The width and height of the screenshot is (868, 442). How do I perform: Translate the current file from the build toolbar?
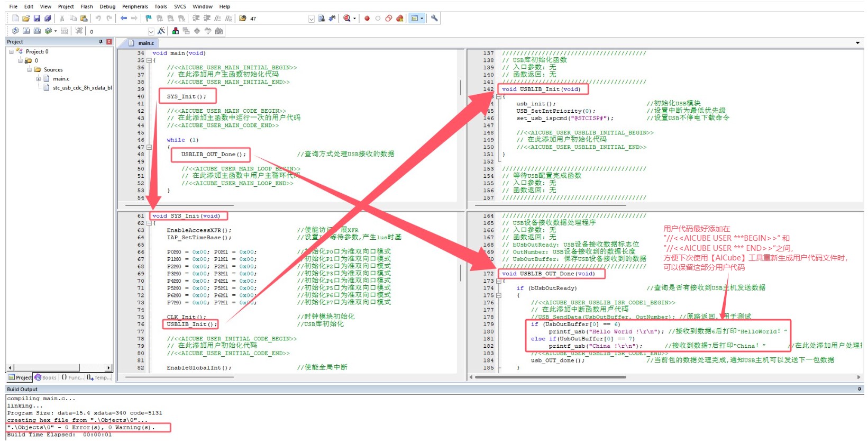(x=15, y=31)
